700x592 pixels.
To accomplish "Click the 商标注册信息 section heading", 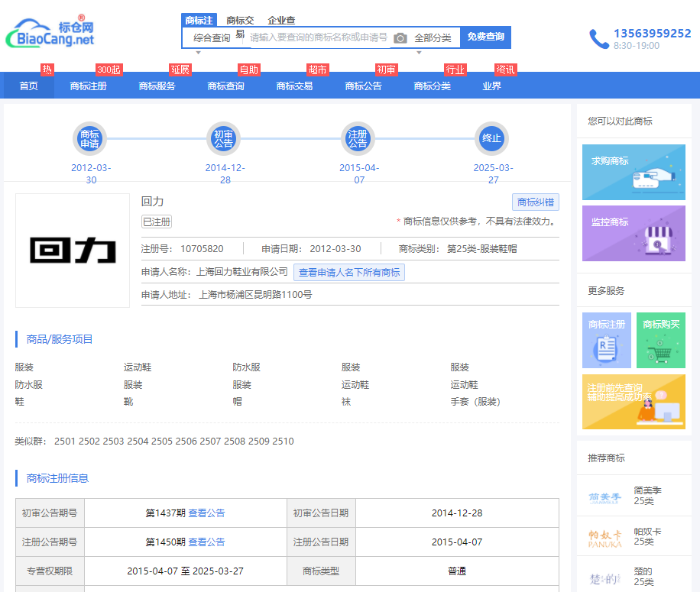I will (57, 478).
